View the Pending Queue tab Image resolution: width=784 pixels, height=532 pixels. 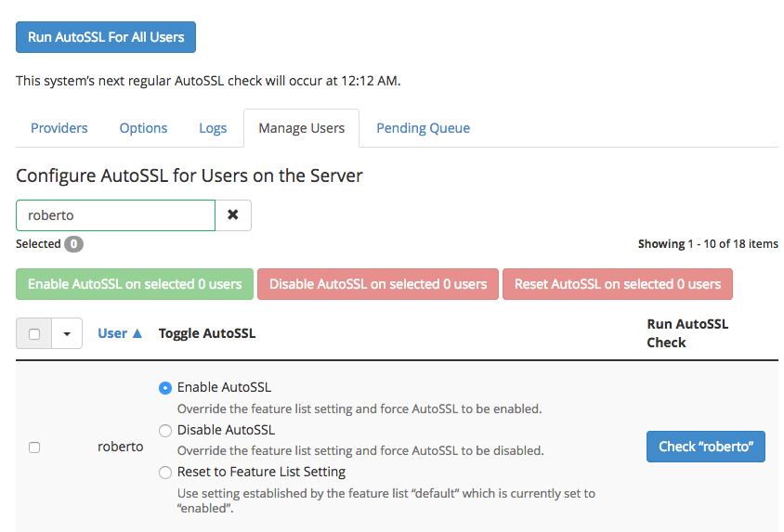click(423, 128)
